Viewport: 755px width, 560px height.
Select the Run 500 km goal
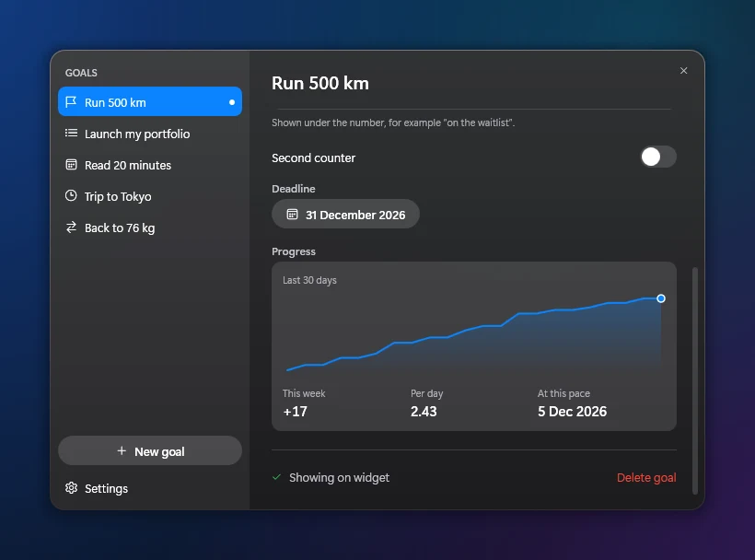(150, 101)
